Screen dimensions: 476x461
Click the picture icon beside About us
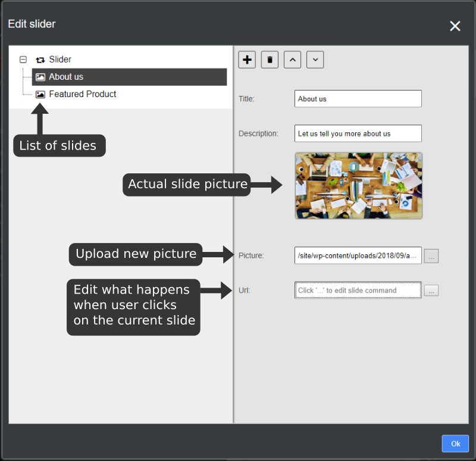pyautogui.click(x=40, y=77)
